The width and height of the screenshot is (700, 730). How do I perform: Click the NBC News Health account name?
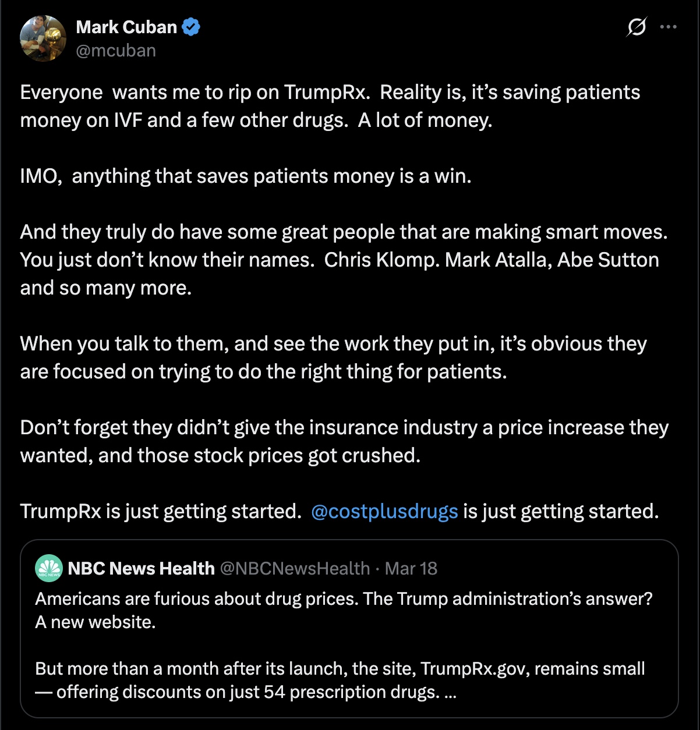coord(141,568)
